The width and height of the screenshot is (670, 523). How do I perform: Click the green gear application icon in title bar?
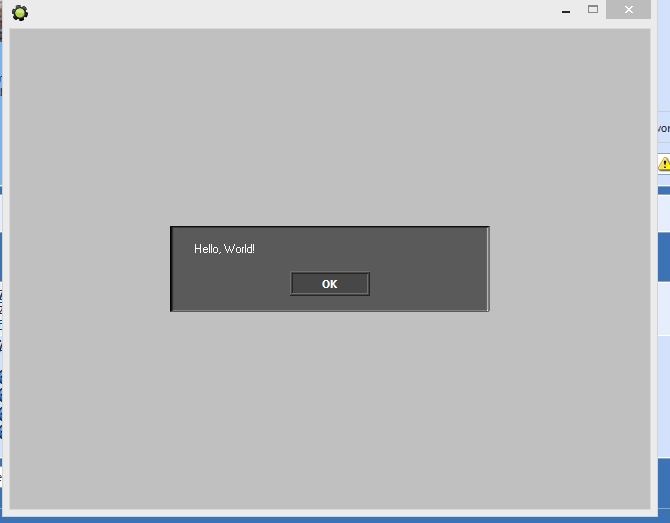(x=19, y=12)
